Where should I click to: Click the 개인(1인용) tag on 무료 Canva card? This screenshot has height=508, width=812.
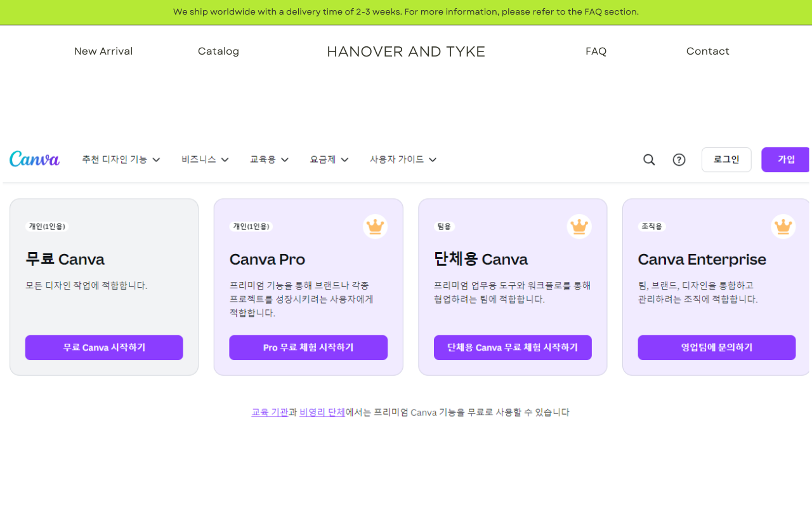click(47, 226)
